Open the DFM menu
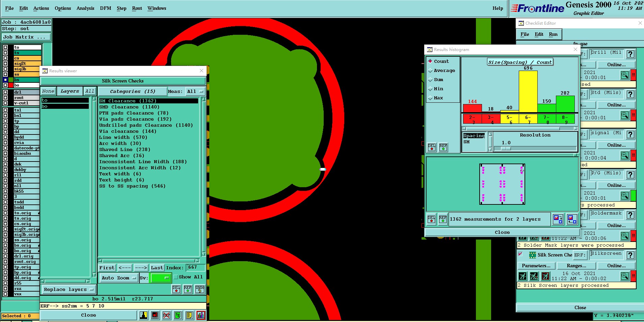The height and width of the screenshot is (322, 644). point(105,8)
